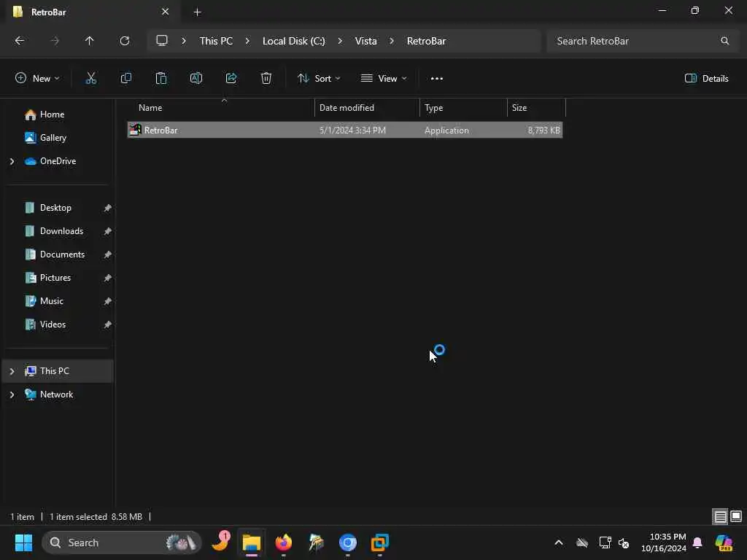Switch to details list view icon

coord(720,516)
